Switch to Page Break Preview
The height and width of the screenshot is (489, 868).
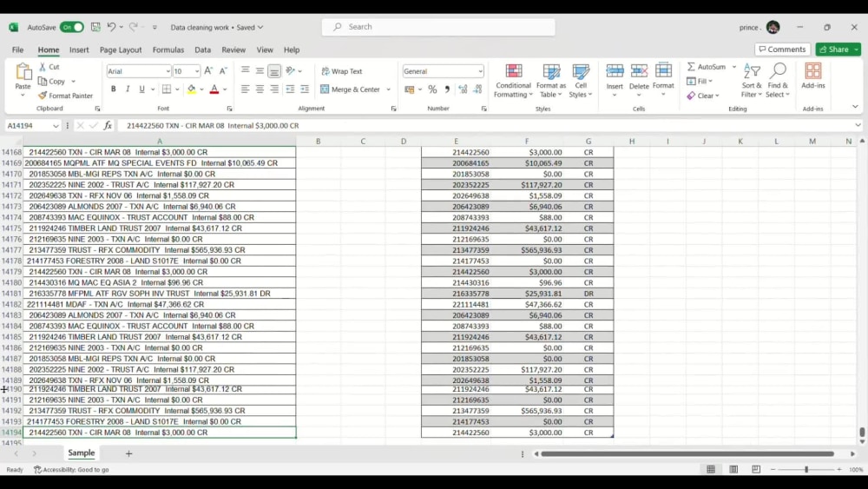[756, 469]
